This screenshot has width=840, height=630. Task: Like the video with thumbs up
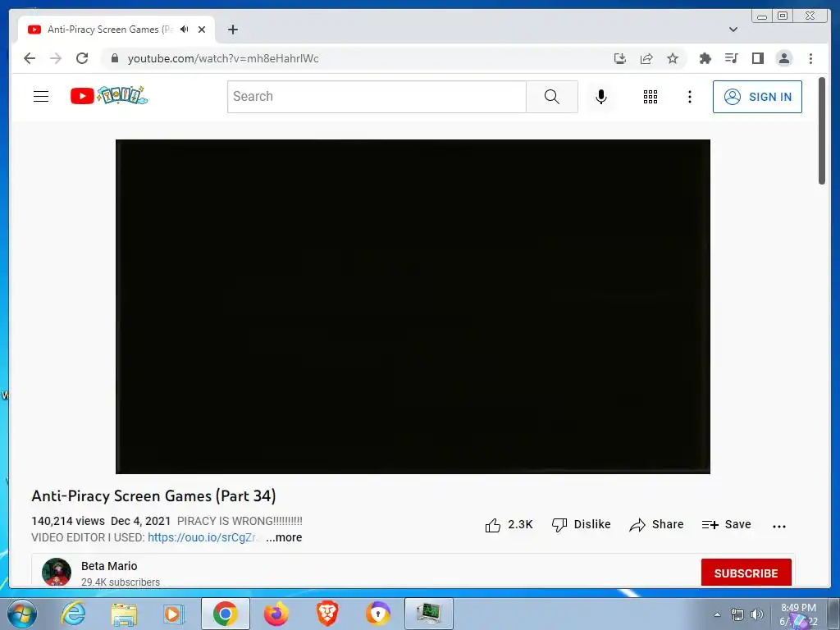(509, 524)
